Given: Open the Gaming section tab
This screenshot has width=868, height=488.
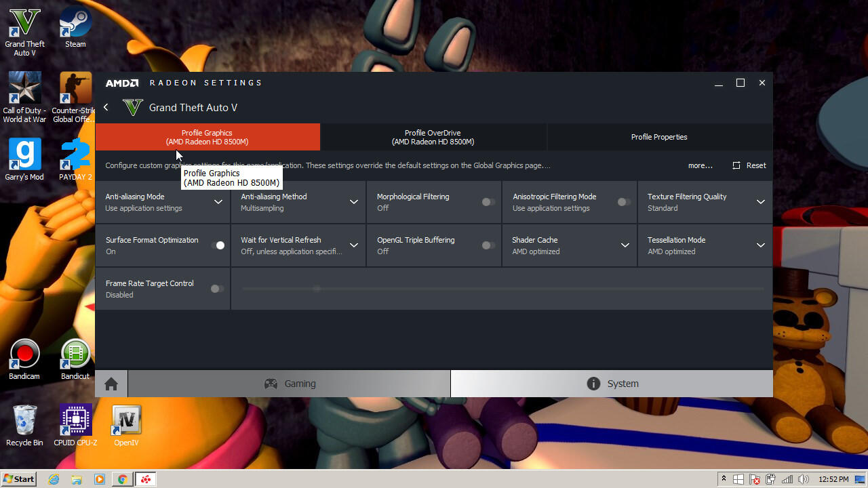Looking at the screenshot, I should [290, 384].
